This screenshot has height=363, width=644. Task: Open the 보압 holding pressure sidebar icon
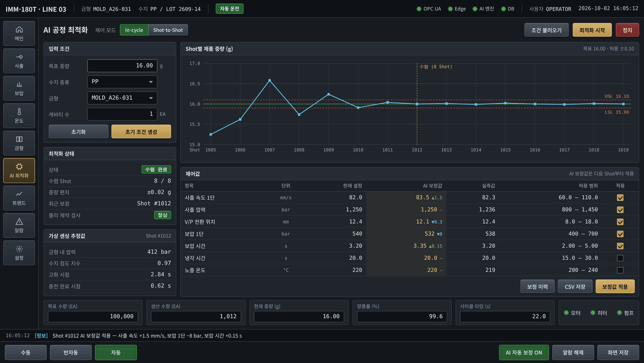click(x=19, y=88)
